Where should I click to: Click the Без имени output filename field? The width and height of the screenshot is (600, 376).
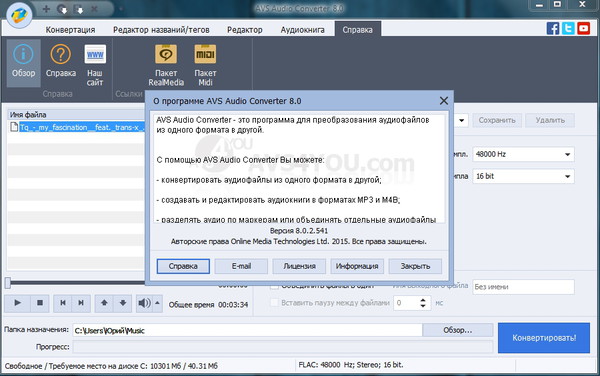pos(523,287)
